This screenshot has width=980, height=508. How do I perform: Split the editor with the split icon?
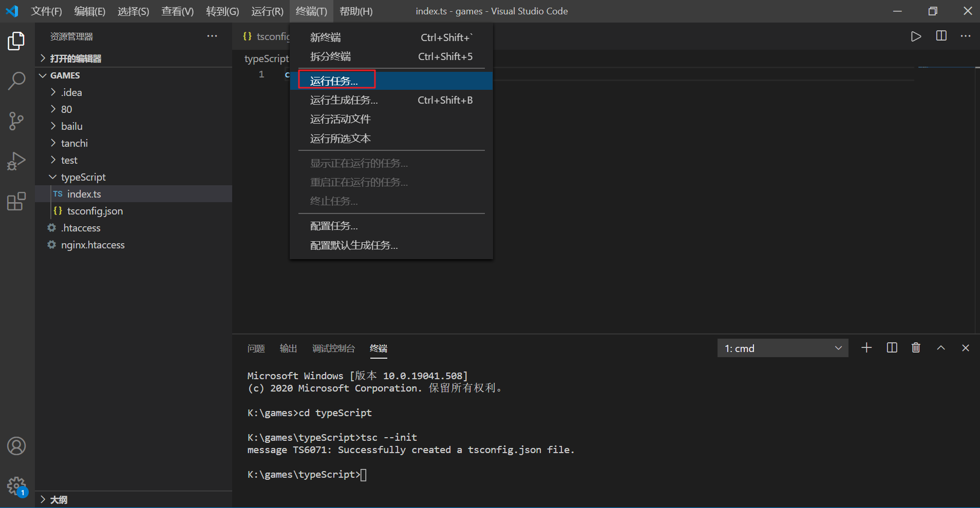(x=940, y=36)
